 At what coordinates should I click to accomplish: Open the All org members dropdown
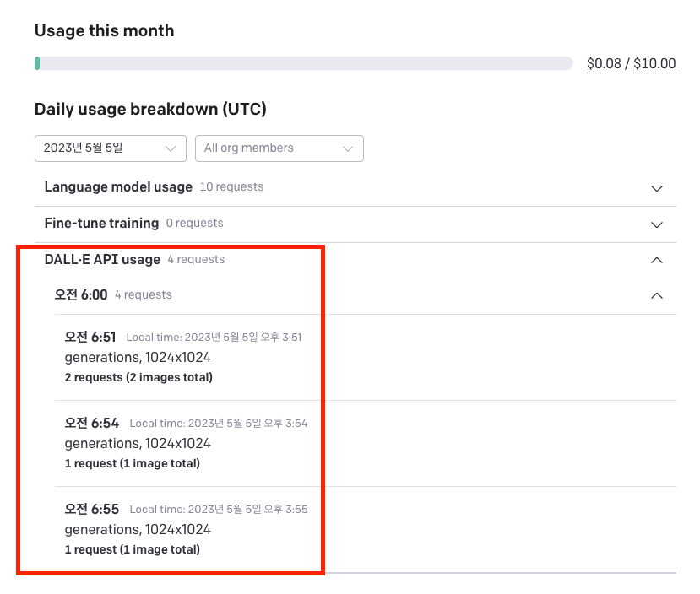click(x=279, y=148)
